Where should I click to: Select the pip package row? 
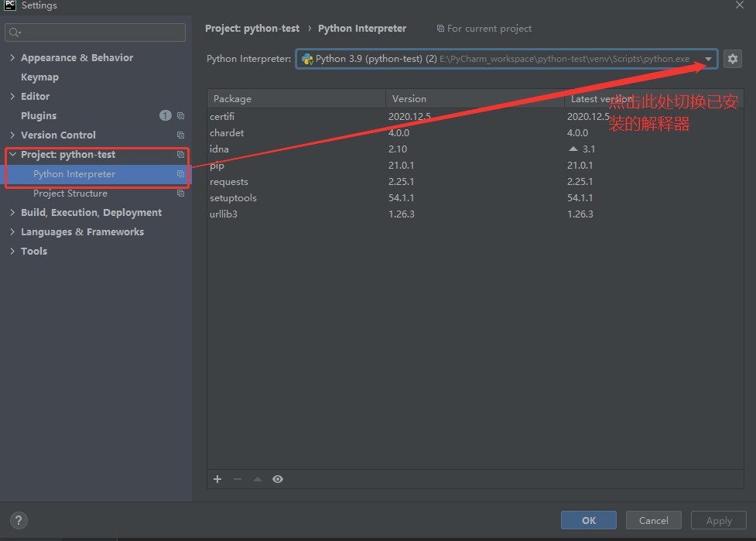[475, 166]
